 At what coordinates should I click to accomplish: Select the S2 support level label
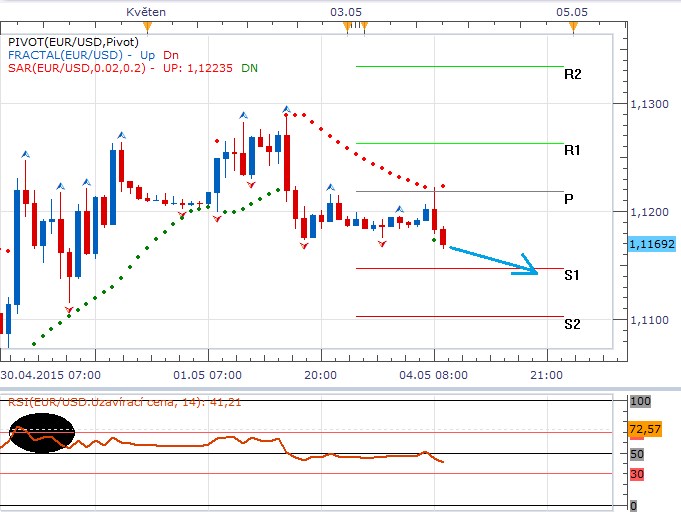point(572,324)
